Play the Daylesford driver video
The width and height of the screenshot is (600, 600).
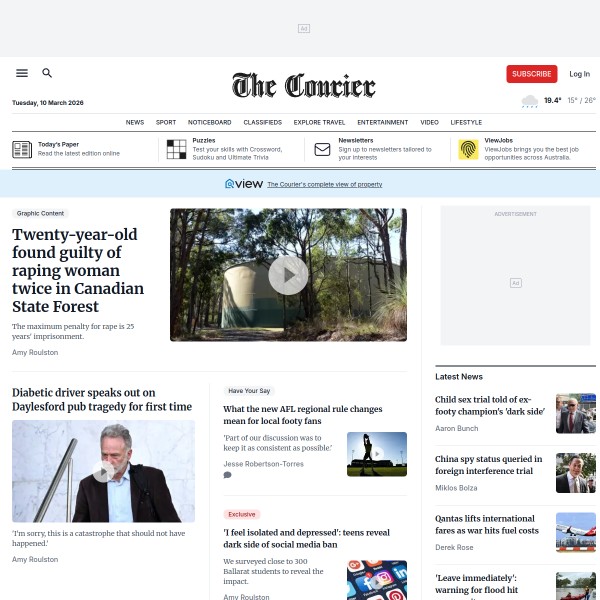(x=103, y=471)
